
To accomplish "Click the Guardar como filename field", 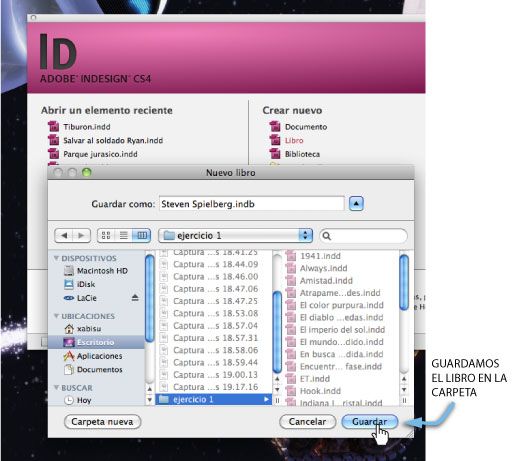I will click(x=252, y=204).
